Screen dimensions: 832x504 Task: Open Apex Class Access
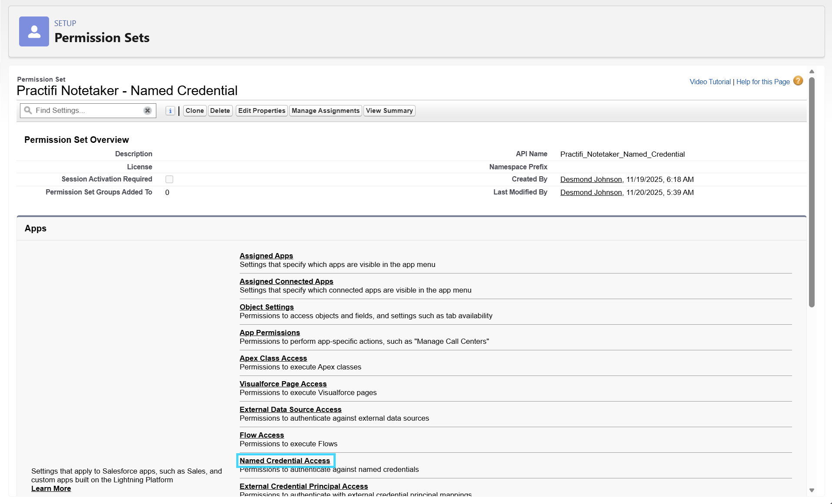coord(273,358)
